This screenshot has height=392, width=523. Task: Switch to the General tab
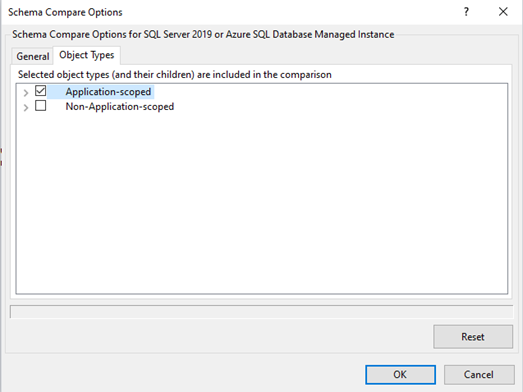(x=32, y=56)
